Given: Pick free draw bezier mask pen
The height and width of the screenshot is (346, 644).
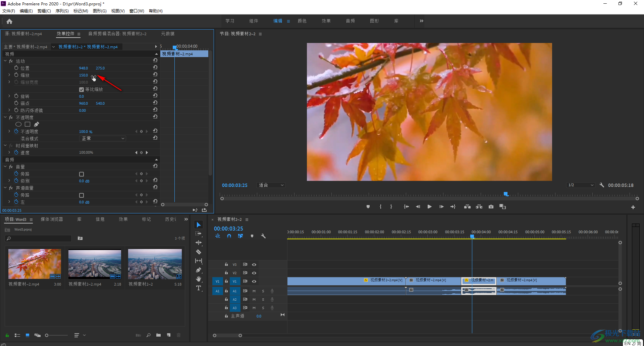Looking at the screenshot, I should [x=37, y=124].
